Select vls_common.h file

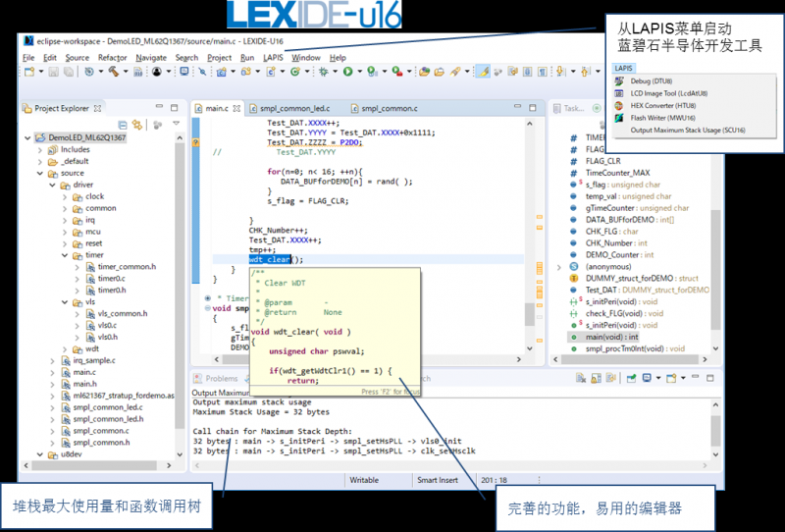123,313
